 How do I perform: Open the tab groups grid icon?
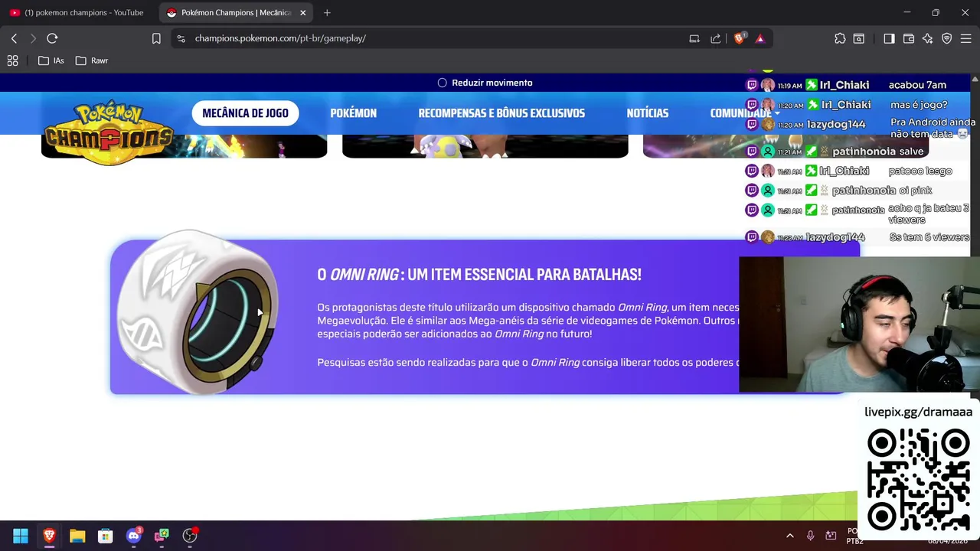click(x=12, y=60)
